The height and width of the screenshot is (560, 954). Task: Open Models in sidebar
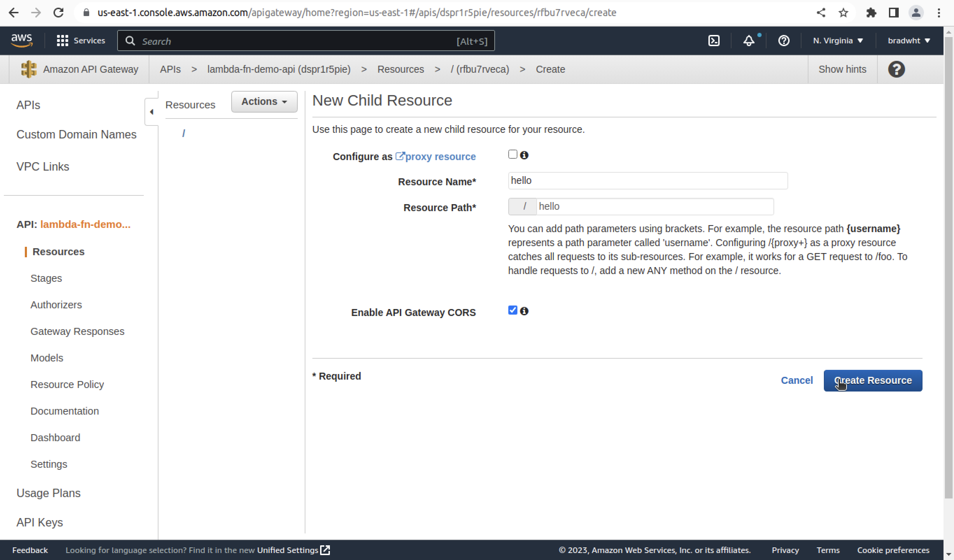click(x=47, y=358)
